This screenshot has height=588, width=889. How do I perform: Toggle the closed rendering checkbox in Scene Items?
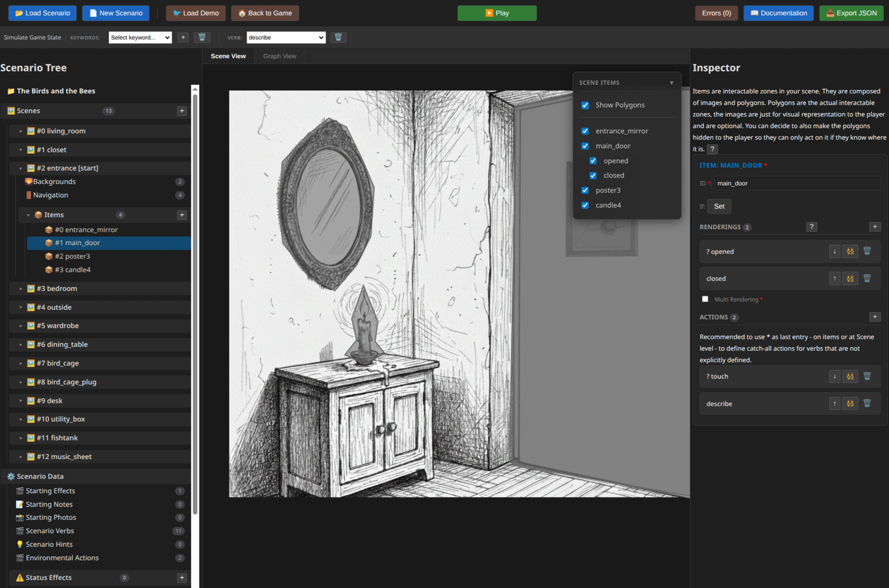point(593,175)
